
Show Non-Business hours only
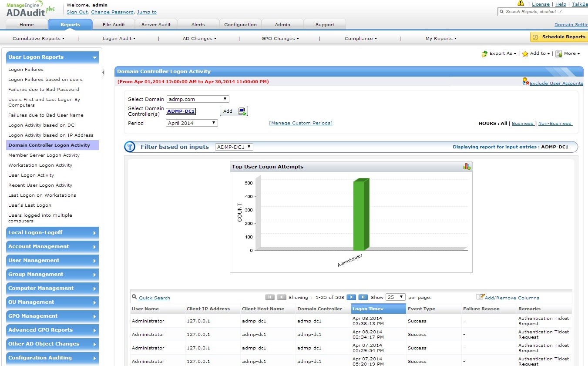pyautogui.click(x=554, y=124)
